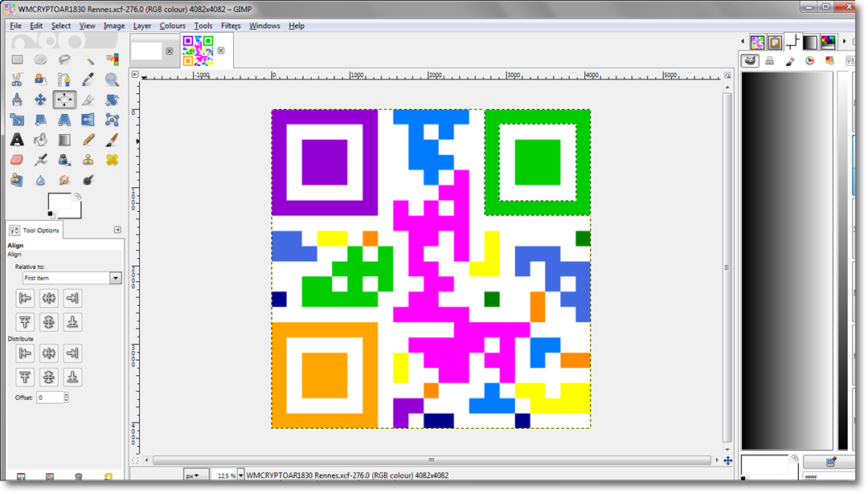
Task: Select the Perspective tool
Action: pos(64,120)
